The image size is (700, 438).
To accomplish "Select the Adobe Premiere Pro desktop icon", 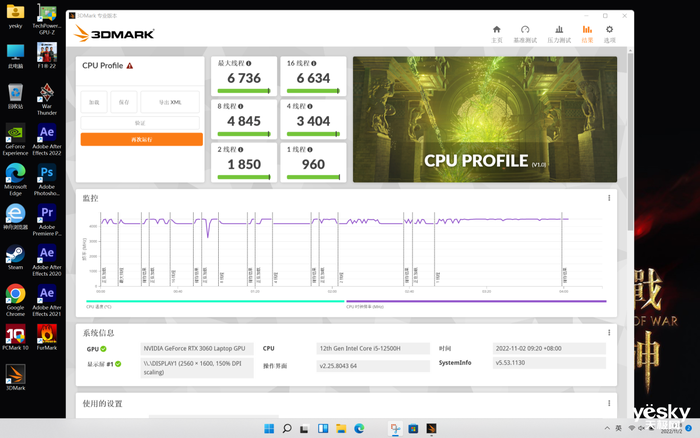I will [x=47, y=220].
